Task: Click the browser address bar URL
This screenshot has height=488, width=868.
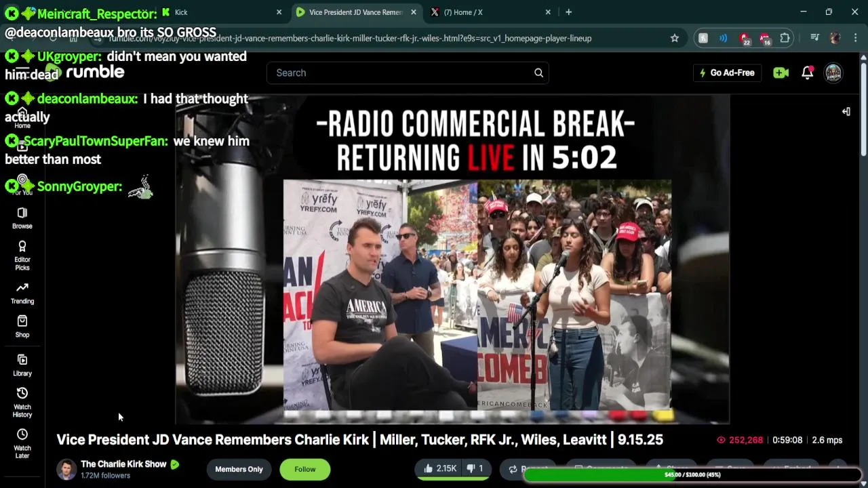Action: pos(351,38)
